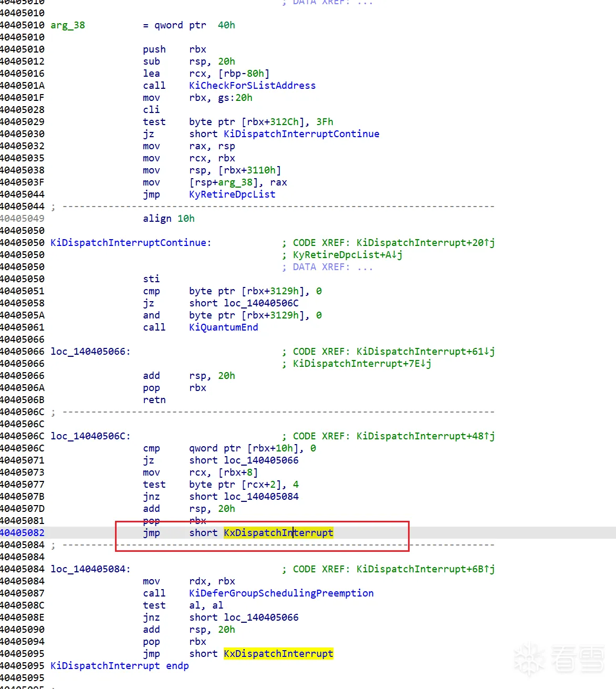
Task: Follow the call KiQuantumEnd target
Action: [224, 327]
